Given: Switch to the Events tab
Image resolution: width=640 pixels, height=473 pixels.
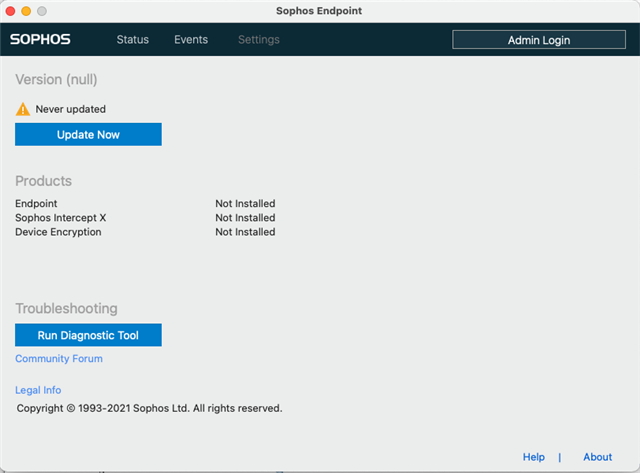Looking at the screenshot, I should (191, 40).
